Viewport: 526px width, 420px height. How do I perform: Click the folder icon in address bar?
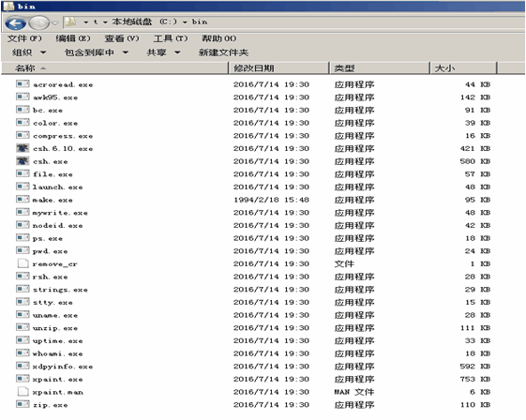pyautogui.click(x=70, y=22)
